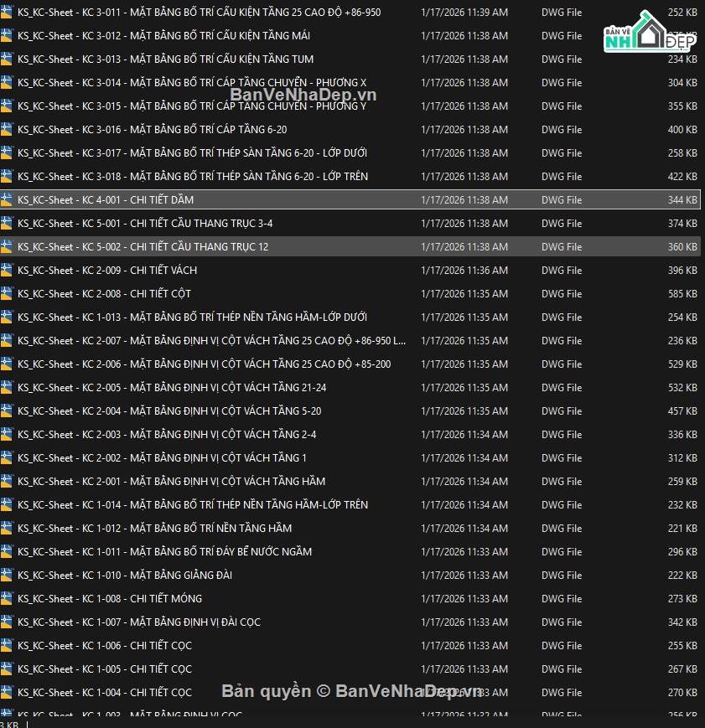
Task: Click file name KC 3-013 - CẤU KIỆN TẦNG TUM
Action: (x=165, y=59)
